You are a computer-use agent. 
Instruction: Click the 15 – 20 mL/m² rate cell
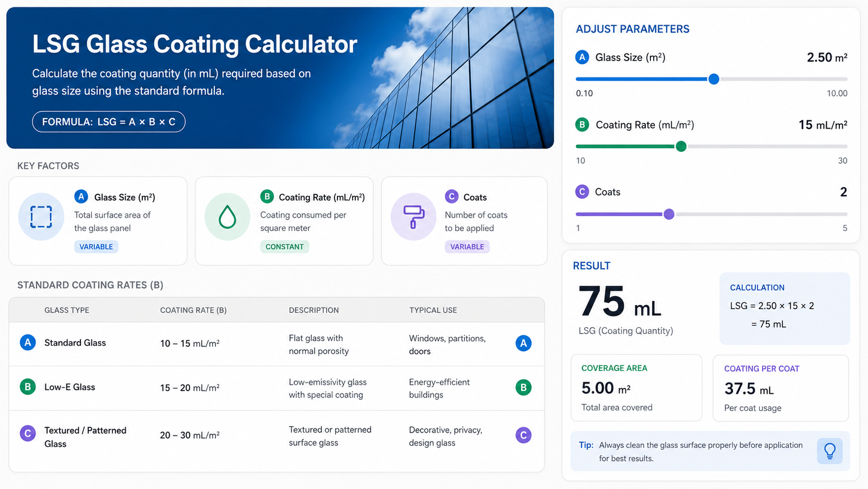189,388
